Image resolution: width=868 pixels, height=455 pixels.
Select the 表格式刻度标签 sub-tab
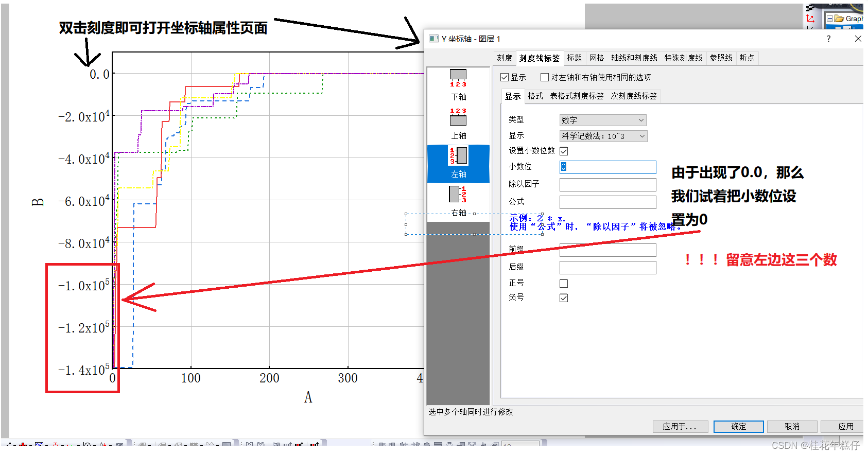click(x=577, y=96)
